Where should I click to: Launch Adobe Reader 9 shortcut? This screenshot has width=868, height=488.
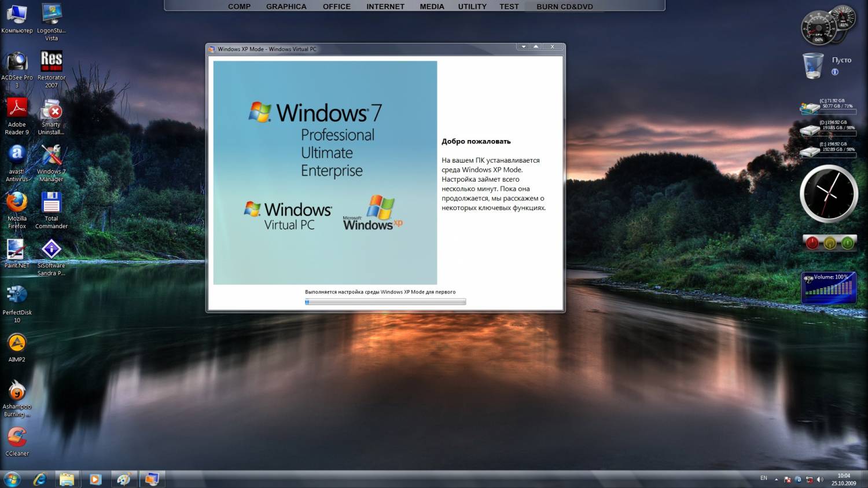pos(17,116)
